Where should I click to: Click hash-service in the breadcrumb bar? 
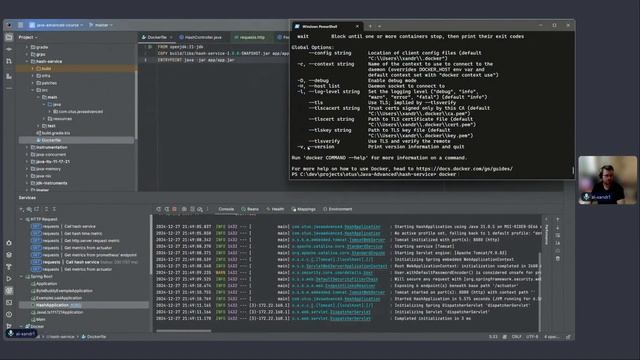(60, 337)
